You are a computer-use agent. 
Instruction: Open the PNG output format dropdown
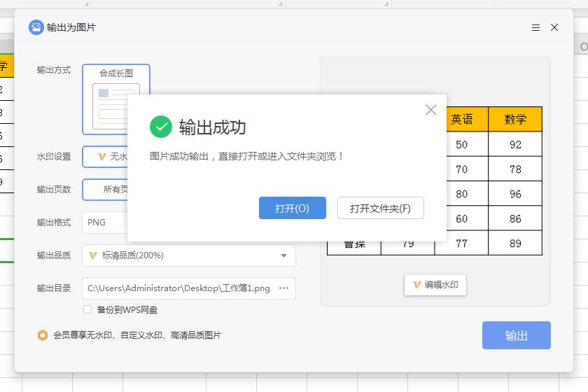[105, 223]
